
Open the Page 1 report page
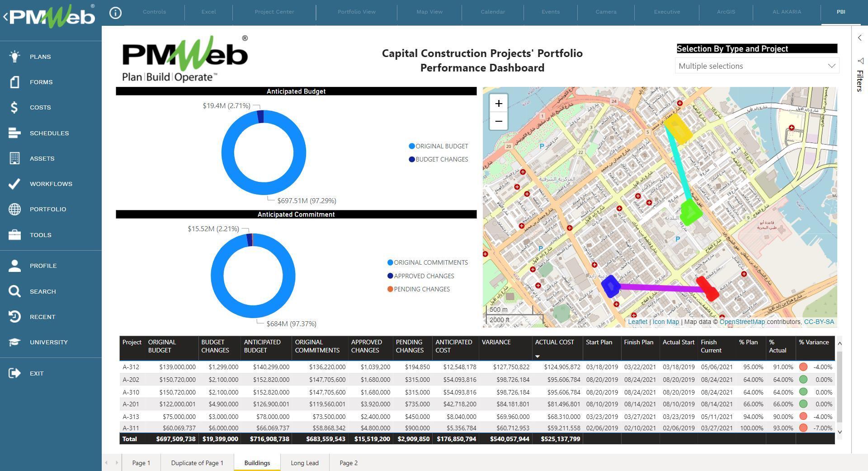pos(141,463)
